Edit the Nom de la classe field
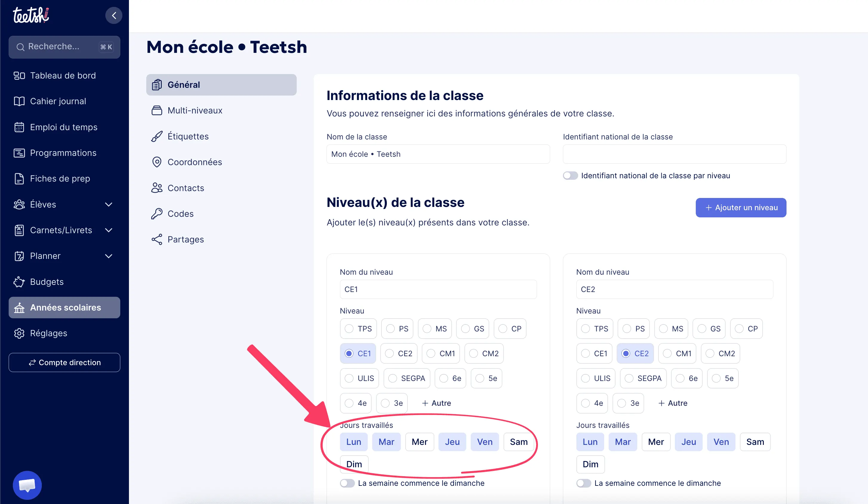This screenshot has width=868, height=504. click(438, 154)
